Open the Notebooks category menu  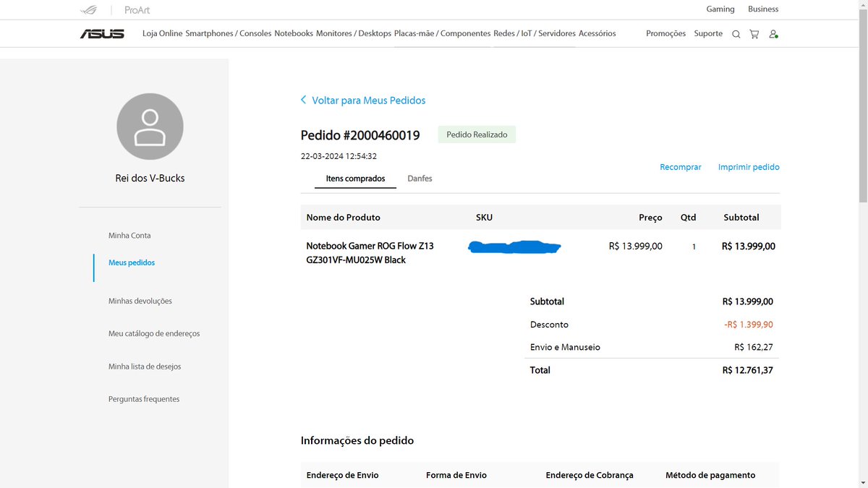[293, 33]
